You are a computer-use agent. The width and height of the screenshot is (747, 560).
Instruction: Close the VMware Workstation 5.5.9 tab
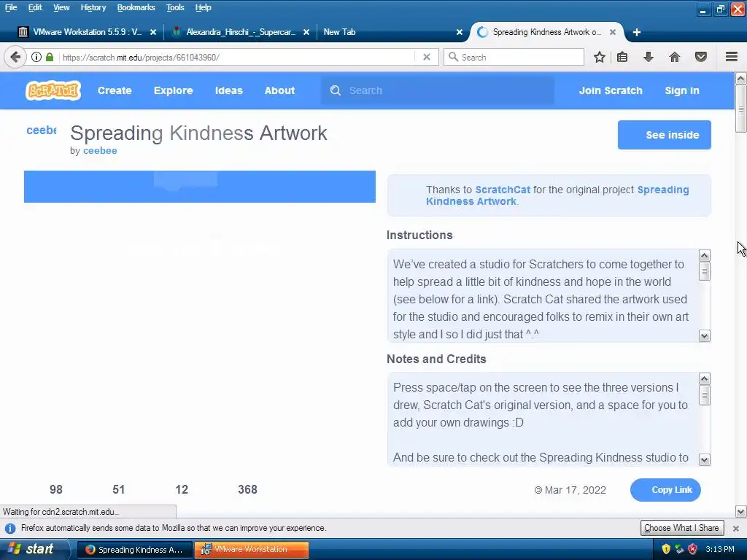coord(153,32)
